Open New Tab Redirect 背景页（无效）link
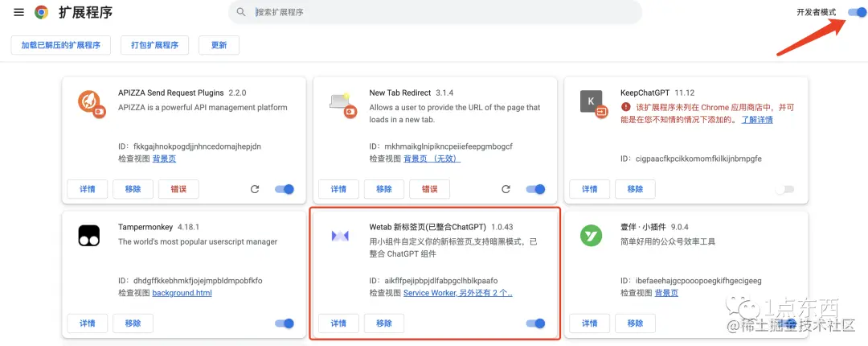This screenshot has width=868, height=346. [432, 159]
